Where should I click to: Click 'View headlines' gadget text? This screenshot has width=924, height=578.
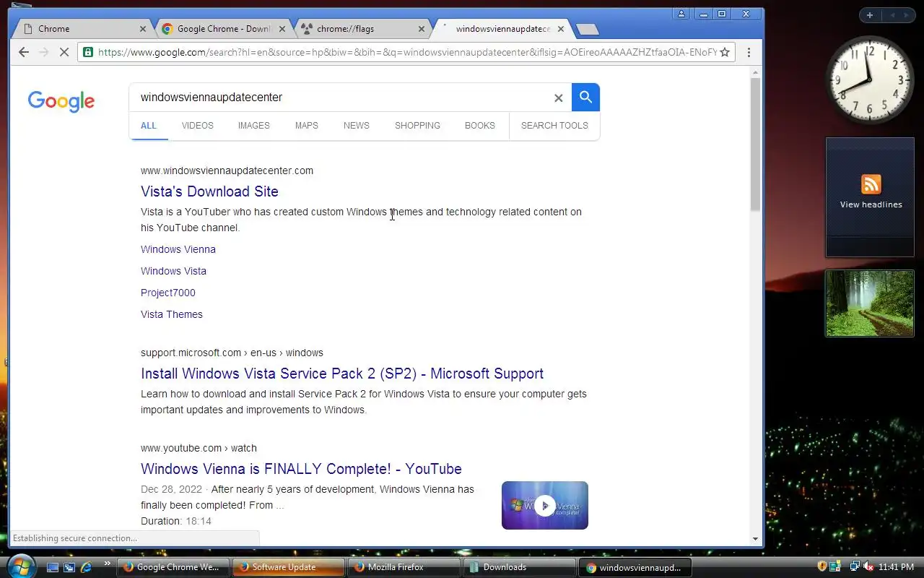coord(871,204)
